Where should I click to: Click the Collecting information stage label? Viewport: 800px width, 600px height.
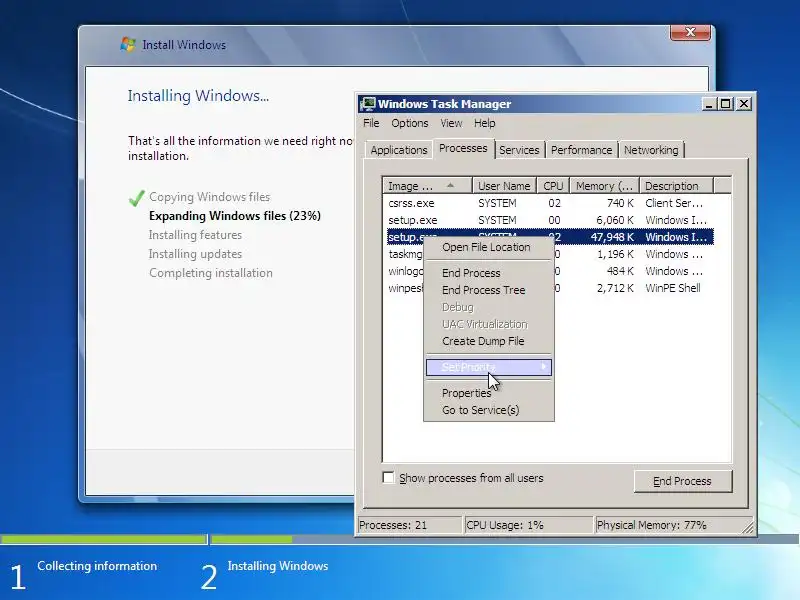97,566
